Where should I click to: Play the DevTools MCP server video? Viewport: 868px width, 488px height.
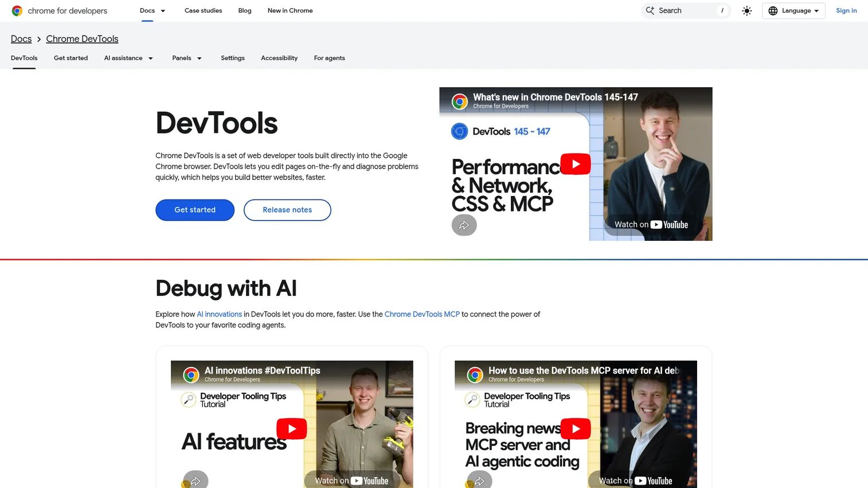tap(576, 428)
